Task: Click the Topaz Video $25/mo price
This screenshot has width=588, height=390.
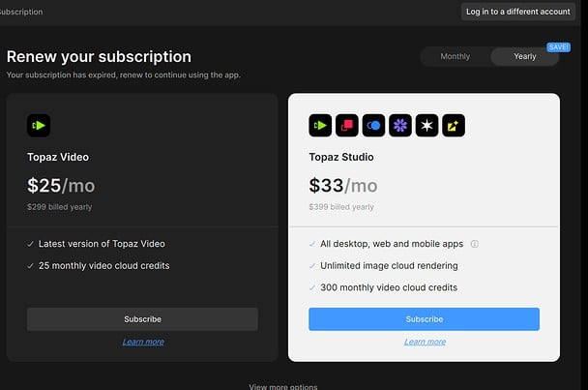Action: [x=61, y=185]
